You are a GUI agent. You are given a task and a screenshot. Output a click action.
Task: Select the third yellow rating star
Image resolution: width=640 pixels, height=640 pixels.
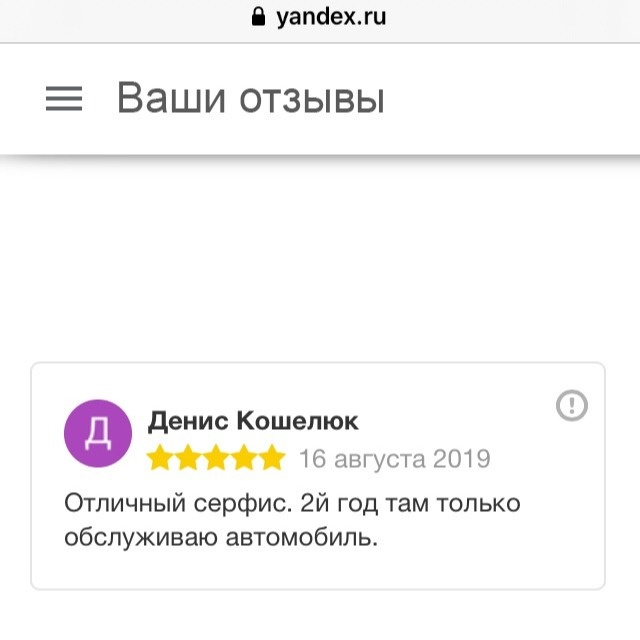pyautogui.click(x=216, y=459)
